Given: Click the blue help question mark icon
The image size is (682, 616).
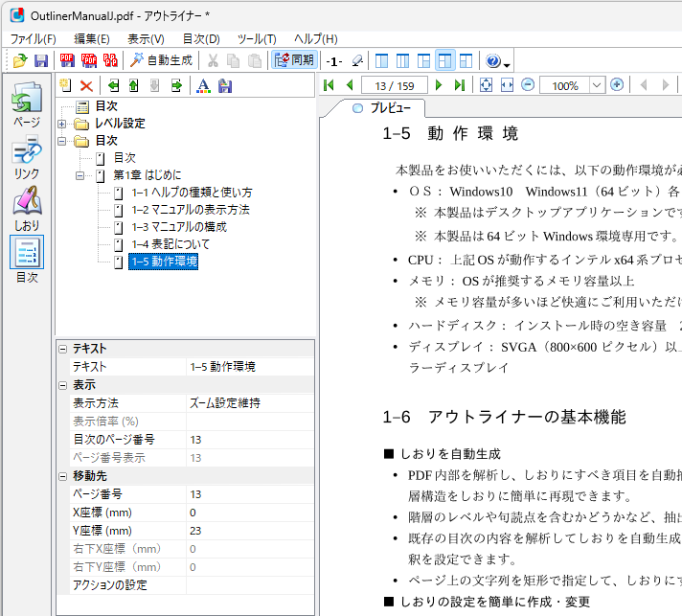Looking at the screenshot, I should point(492,61).
